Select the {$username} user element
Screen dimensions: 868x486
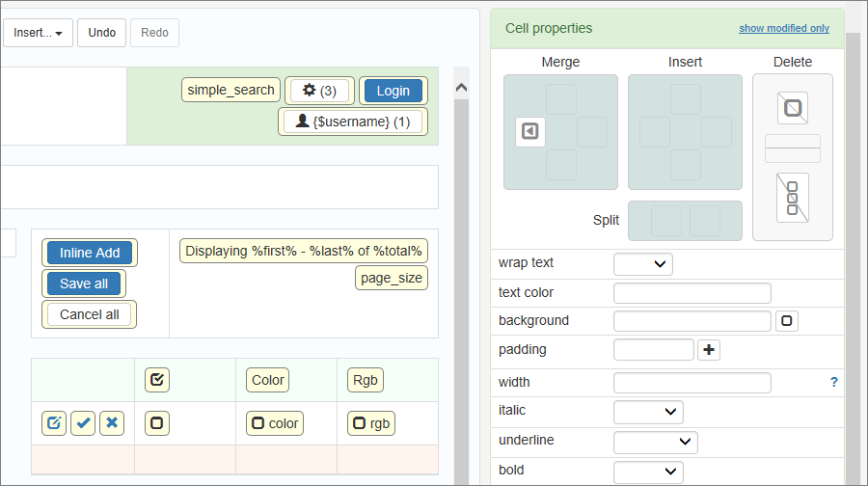353,121
